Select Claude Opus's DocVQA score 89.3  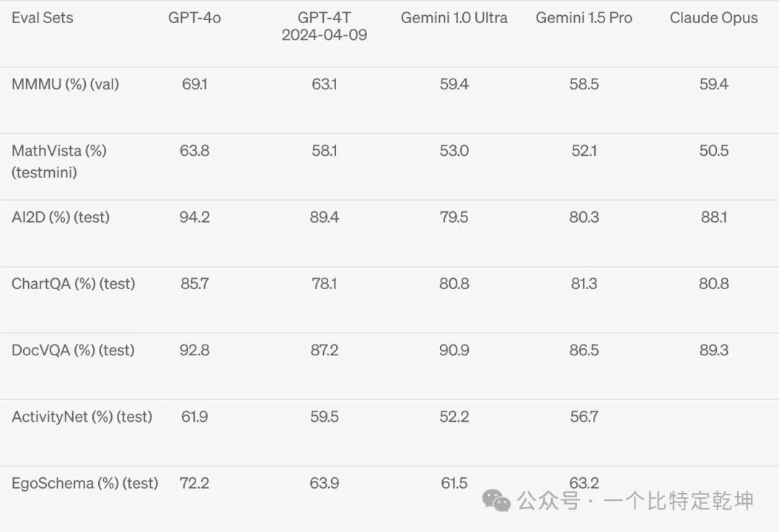pyautogui.click(x=713, y=350)
